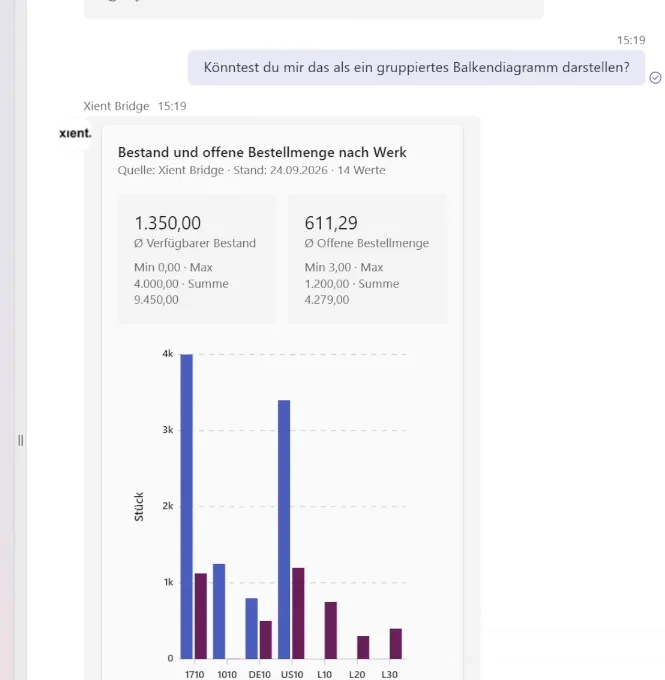Screen dimensions: 665x680
Task: Click the '∅ Offene Bestellmenge' label
Action: 367,243
